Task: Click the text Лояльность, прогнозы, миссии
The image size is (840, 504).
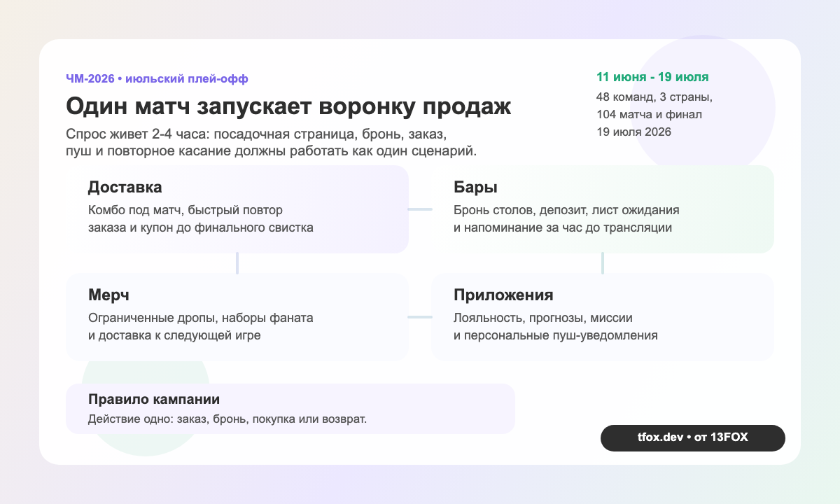Action: 543,318
